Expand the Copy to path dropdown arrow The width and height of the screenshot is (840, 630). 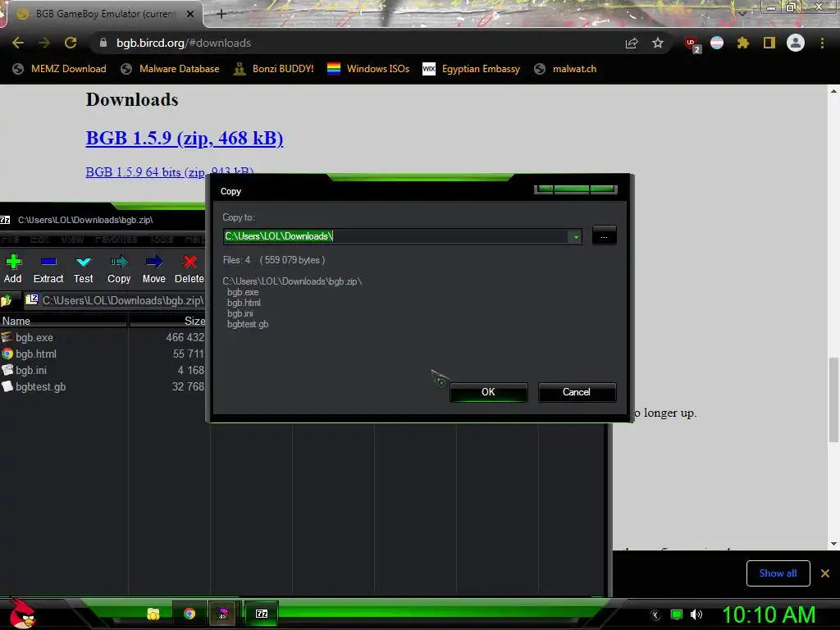pyautogui.click(x=575, y=236)
